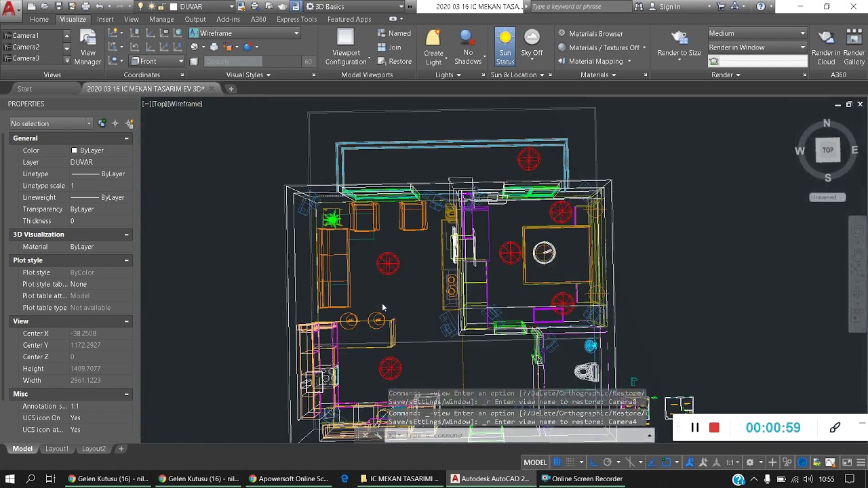Click the keyword search field

[580, 7]
